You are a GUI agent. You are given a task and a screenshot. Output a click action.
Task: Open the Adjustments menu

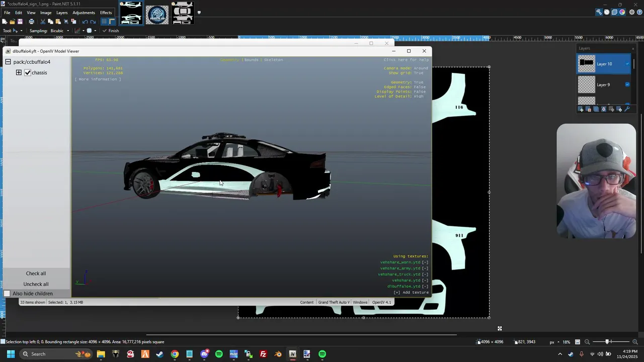pyautogui.click(x=84, y=13)
